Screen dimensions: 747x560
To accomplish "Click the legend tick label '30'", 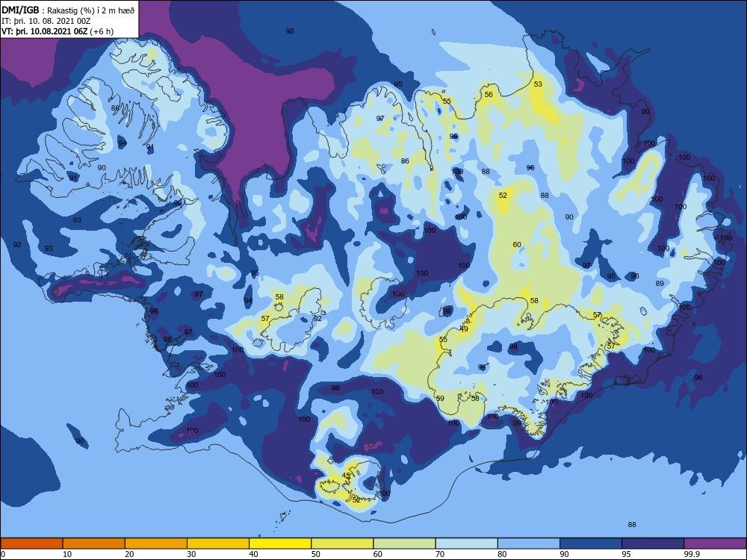I will (191, 554).
